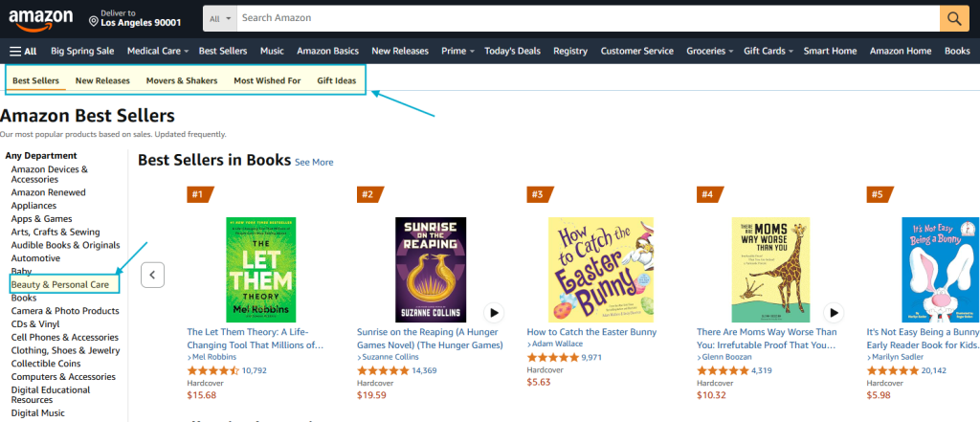Play video on Sunrise on the Reaping
Viewport: 980px width, 422px height.
pos(494,312)
